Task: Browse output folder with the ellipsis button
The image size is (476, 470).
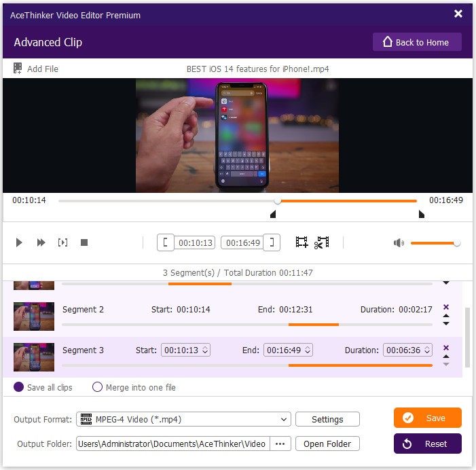Action: point(280,444)
